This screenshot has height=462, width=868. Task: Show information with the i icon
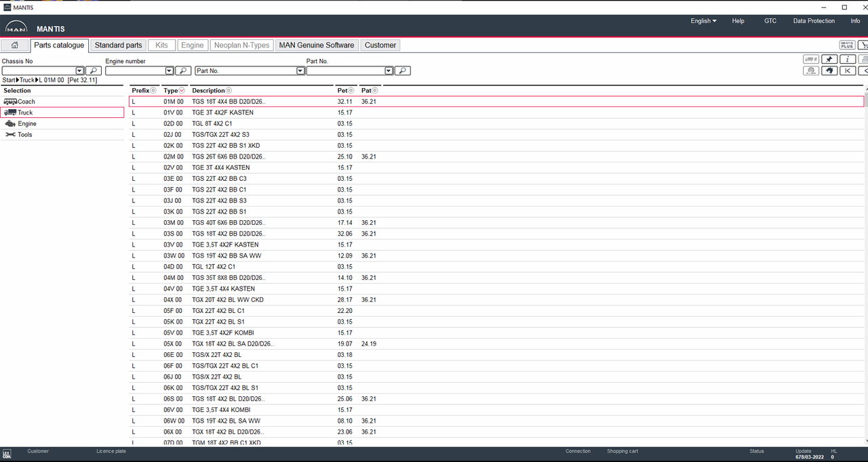pos(847,60)
